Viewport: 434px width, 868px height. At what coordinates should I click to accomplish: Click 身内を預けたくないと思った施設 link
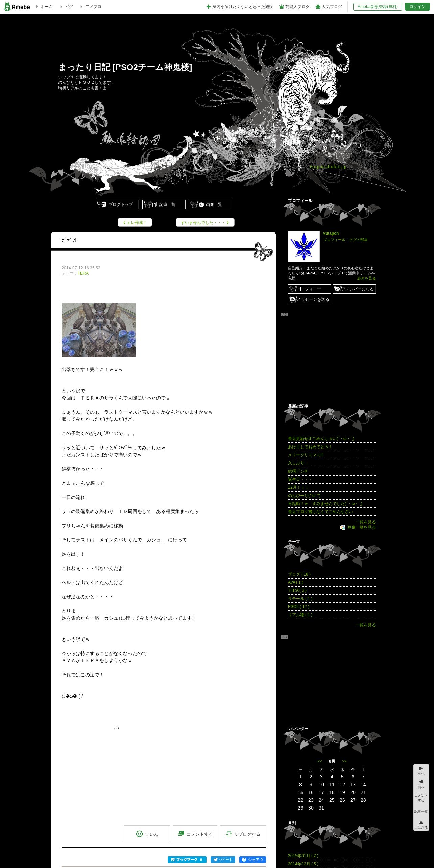(x=240, y=7)
